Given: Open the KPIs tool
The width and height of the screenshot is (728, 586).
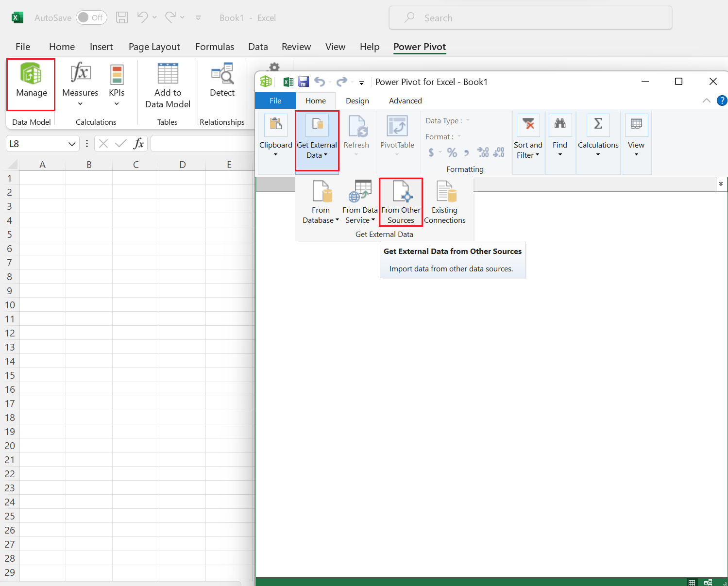Looking at the screenshot, I should [117, 85].
